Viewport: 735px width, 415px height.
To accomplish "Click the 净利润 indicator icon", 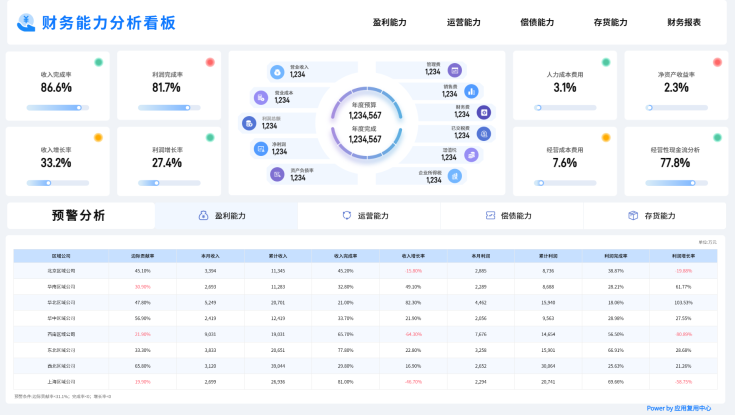I will (263, 148).
